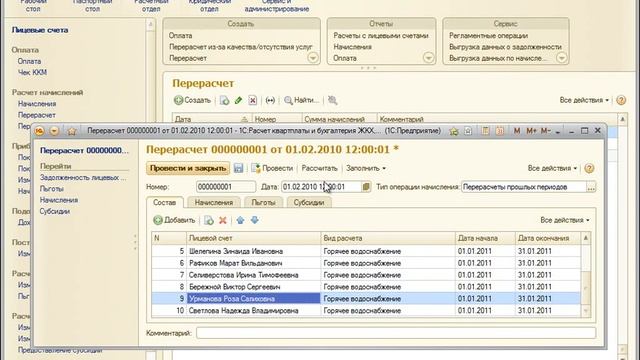Open 'Чек ККМ' in the left navigation panel
The width and height of the screenshot is (640, 360).
(32, 73)
